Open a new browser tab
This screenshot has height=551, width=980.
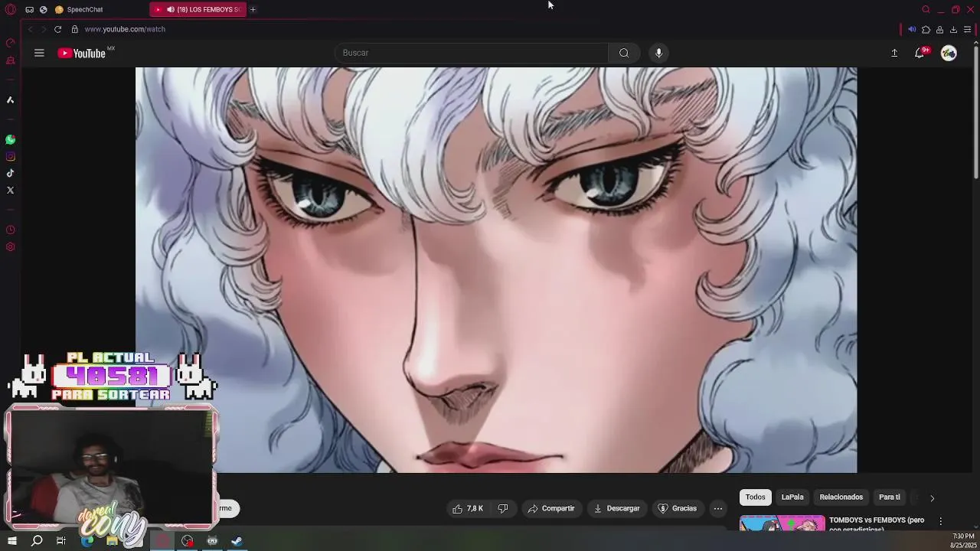coord(253,10)
